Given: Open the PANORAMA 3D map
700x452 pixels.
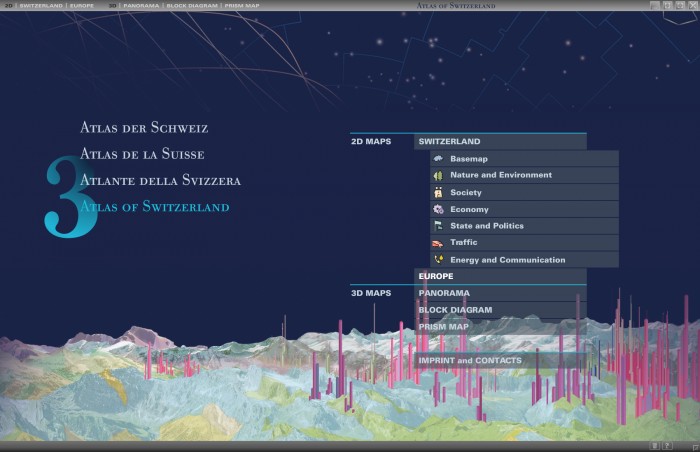Looking at the screenshot, I should 500,293.
